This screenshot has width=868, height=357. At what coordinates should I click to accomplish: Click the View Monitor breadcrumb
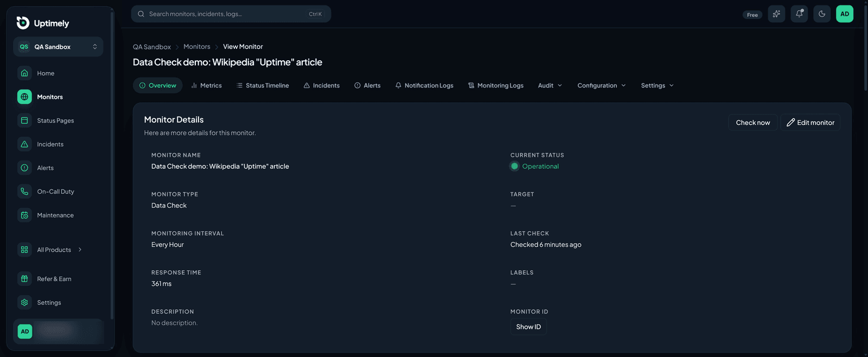(243, 47)
